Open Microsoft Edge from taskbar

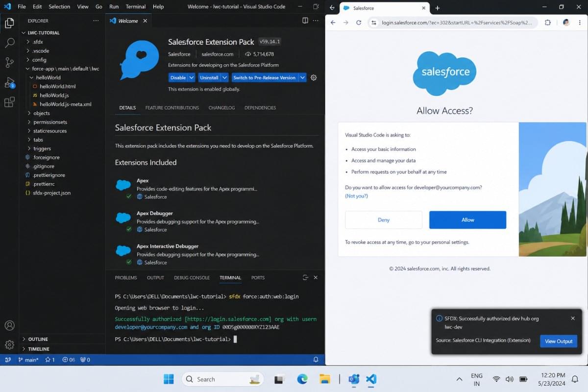[302, 379]
